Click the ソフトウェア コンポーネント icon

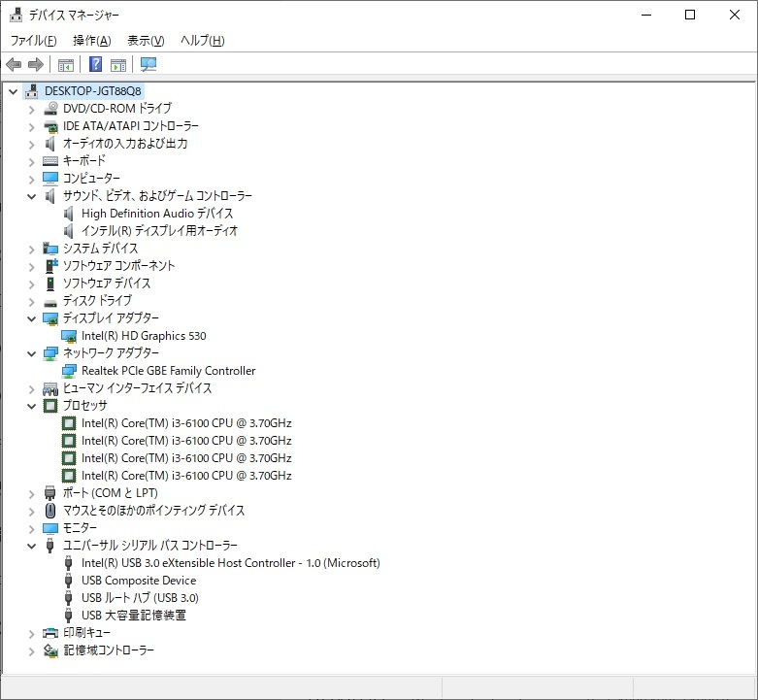(50, 265)
